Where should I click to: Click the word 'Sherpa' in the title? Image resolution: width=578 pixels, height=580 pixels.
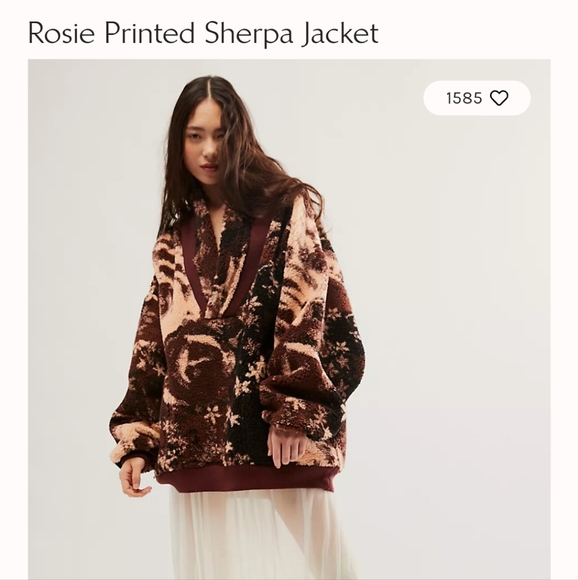249,34
